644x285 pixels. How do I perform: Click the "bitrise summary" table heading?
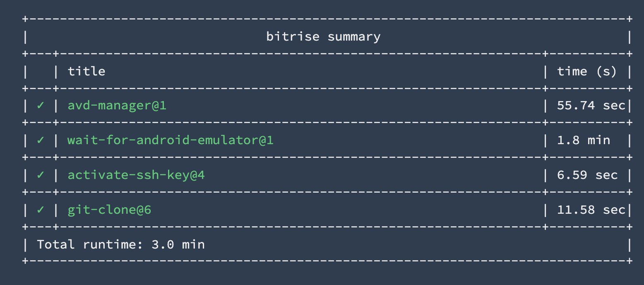tap(323, 37)
